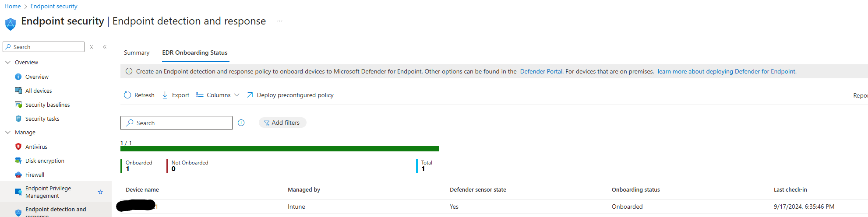Click the Onboarded count indicator
Screen dimensions: 868x217
pos(137,166)
